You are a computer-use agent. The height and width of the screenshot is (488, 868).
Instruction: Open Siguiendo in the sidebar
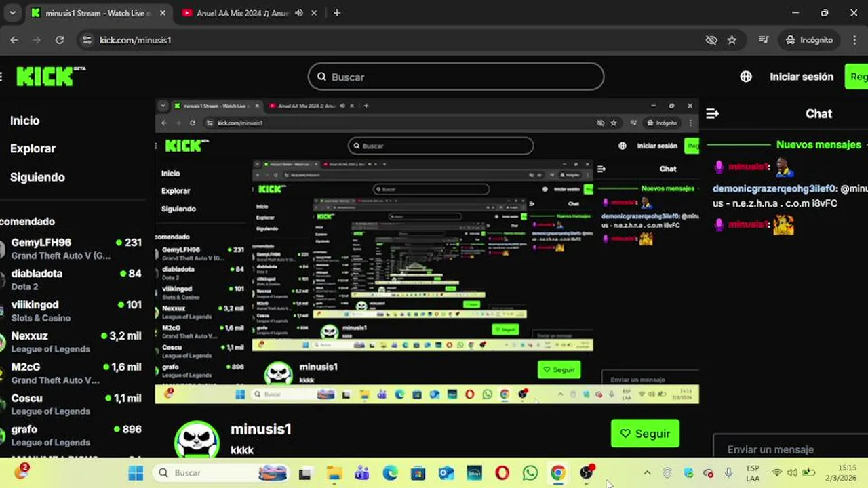click(x=37, y=177)
